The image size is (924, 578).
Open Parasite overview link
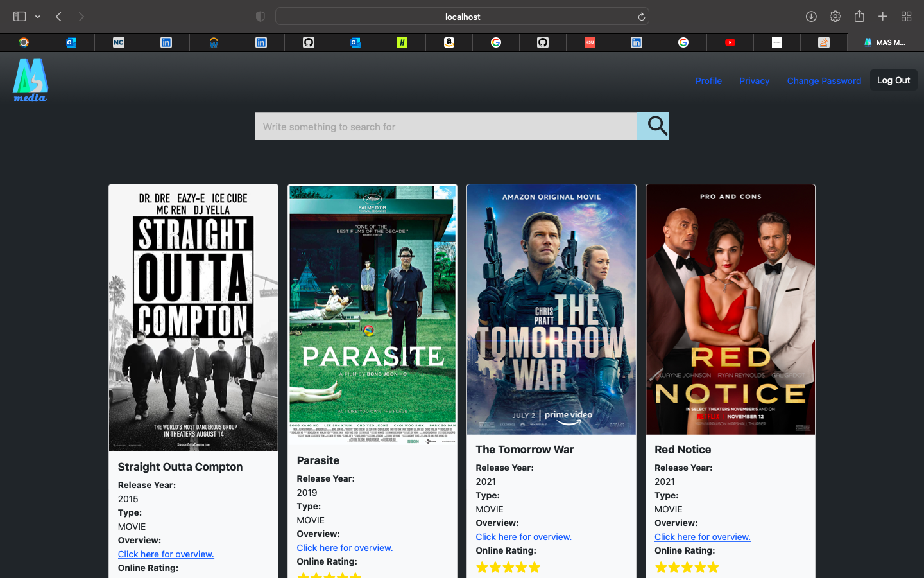coord(345,548)
